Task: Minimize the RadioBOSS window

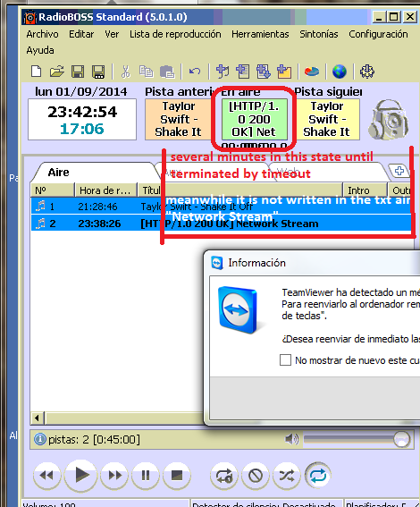Action: (378, 17)
